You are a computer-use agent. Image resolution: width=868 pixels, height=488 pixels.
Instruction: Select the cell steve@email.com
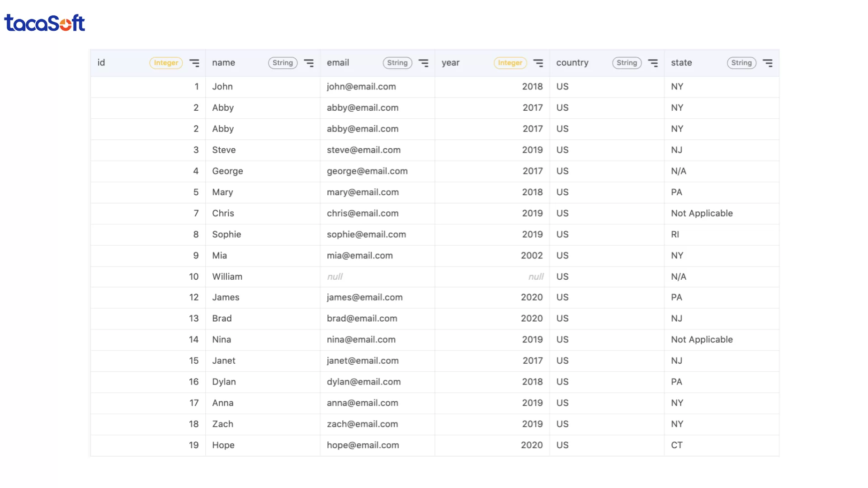pos(377,150)
